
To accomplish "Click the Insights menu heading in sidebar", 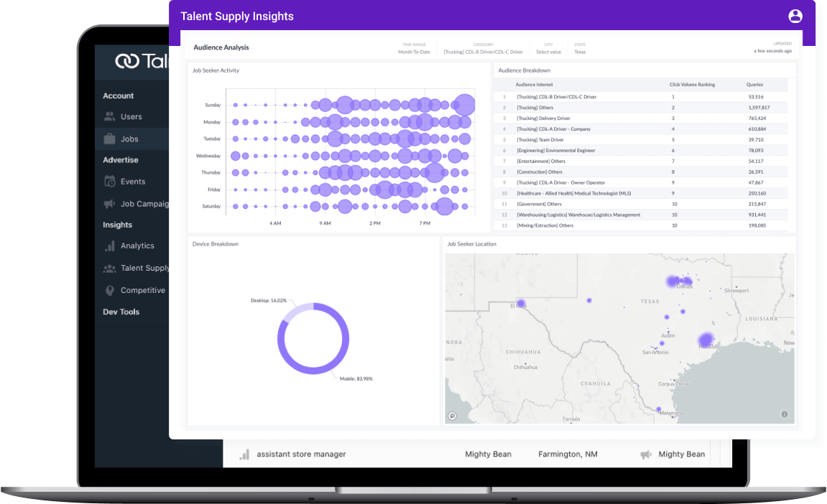I will (117, 224).
